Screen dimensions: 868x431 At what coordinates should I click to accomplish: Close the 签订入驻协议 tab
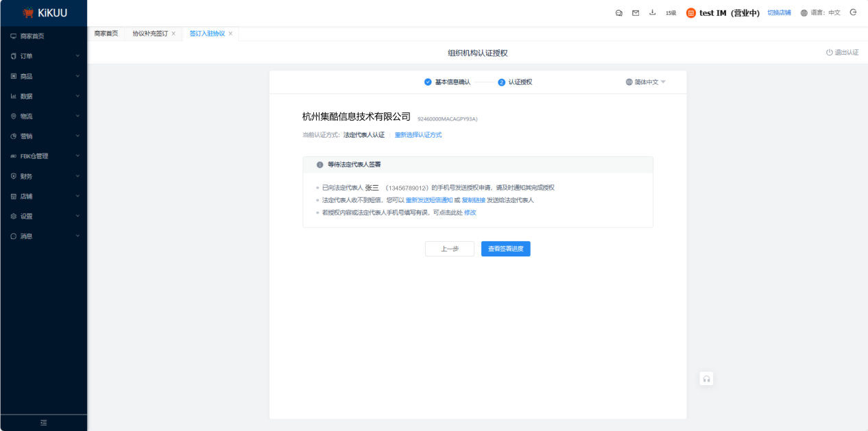(230, 34)
